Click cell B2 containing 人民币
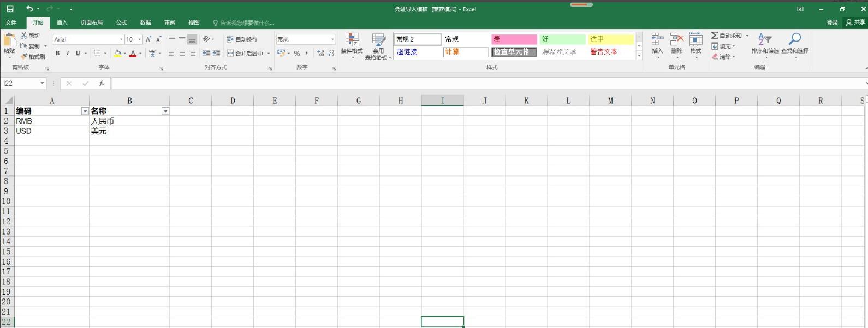Viewport: 868px width, 328px height. click(129, 121)
